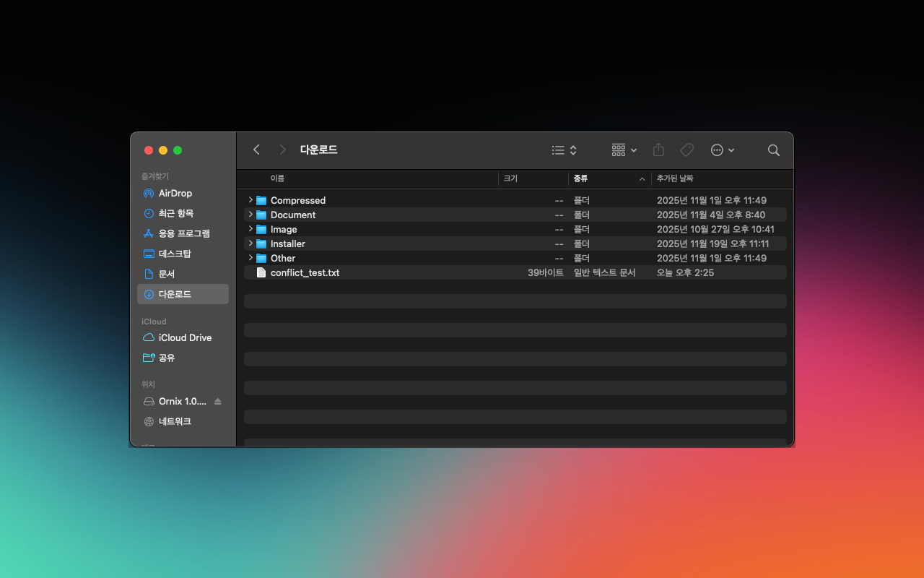Toggle sort direction on the 종류 column
The width and height of the screenshot is (924, 578).
click(x=581, y=178)
